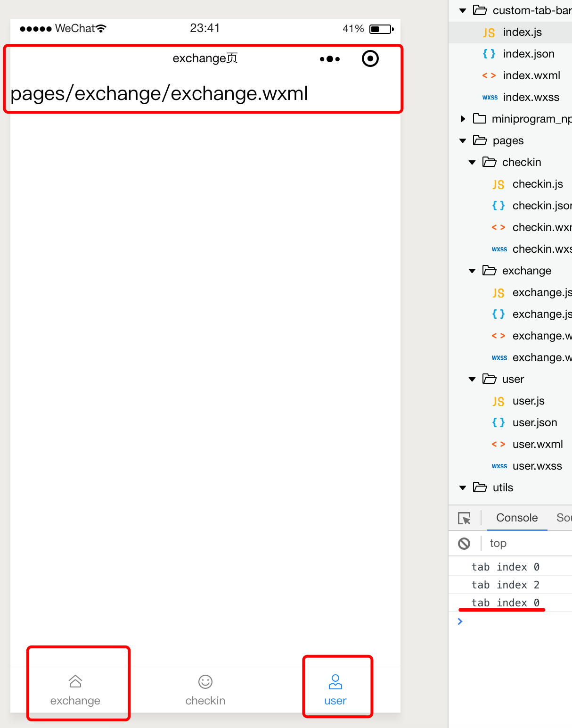
Task: Open index.wxss under custom-tab-bar
Action: pyautogui.click(x=531, y=97)
